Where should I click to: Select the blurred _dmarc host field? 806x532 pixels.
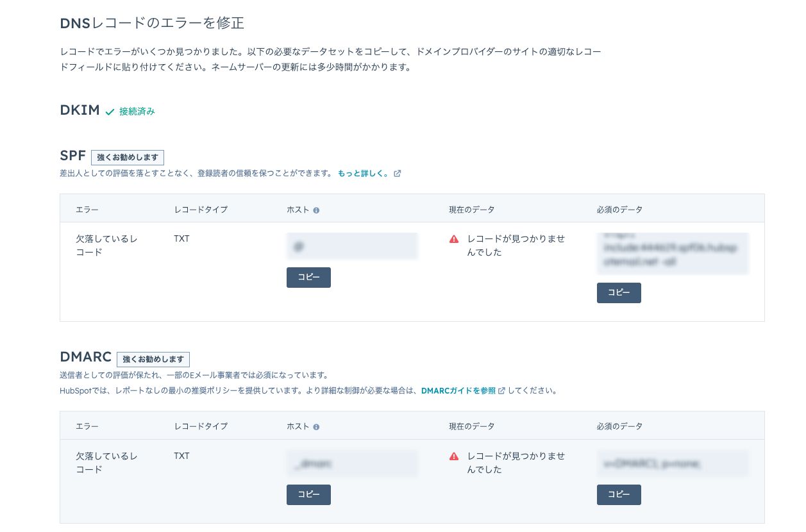352,463
